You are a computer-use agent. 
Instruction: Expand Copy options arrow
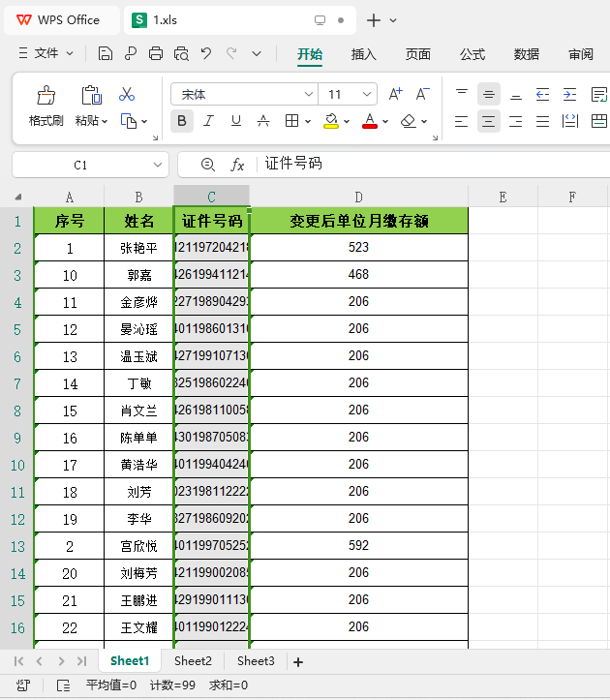pyautogui.click(x=144, y=121)
